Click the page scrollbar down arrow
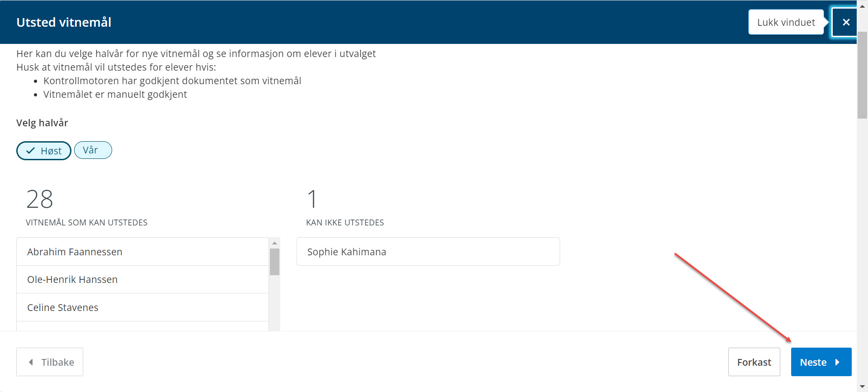Screen dimensions: 868x392 point(862,387)
